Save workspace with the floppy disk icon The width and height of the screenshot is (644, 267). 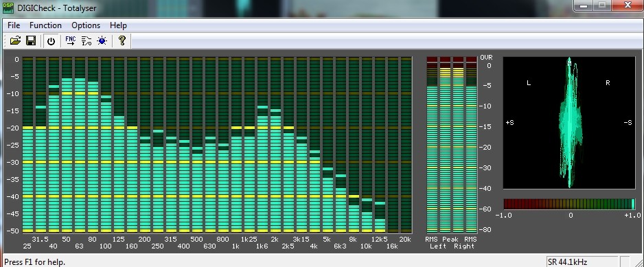[x=31, y=40]
